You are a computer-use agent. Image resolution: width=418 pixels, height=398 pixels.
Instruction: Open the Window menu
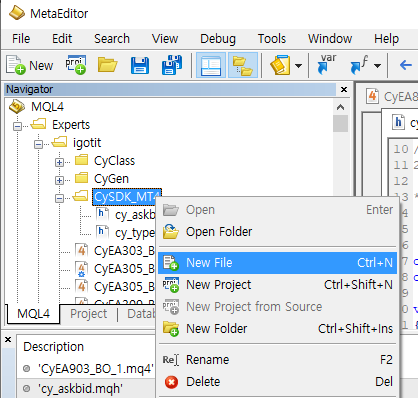[x=330, y=39]
